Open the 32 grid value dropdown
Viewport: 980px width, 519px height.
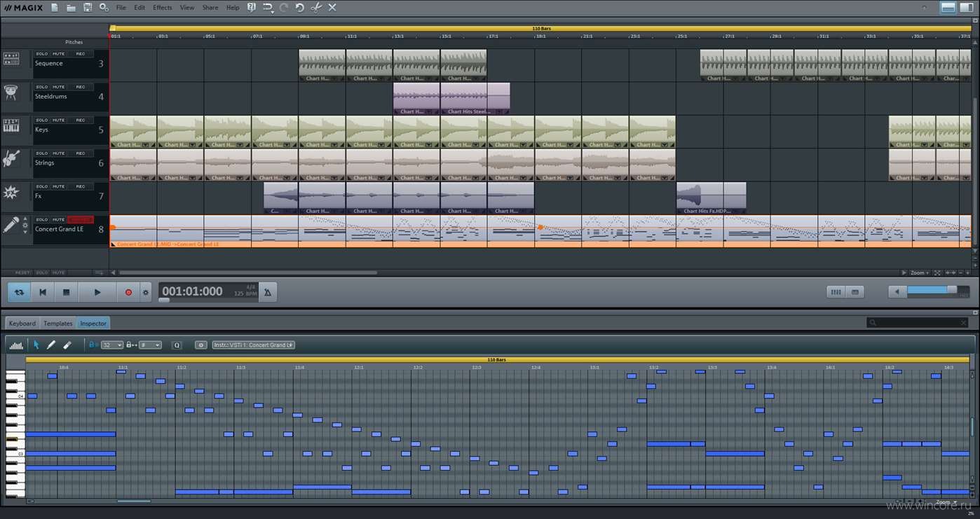pyautogui.click(x=111, y=345)
